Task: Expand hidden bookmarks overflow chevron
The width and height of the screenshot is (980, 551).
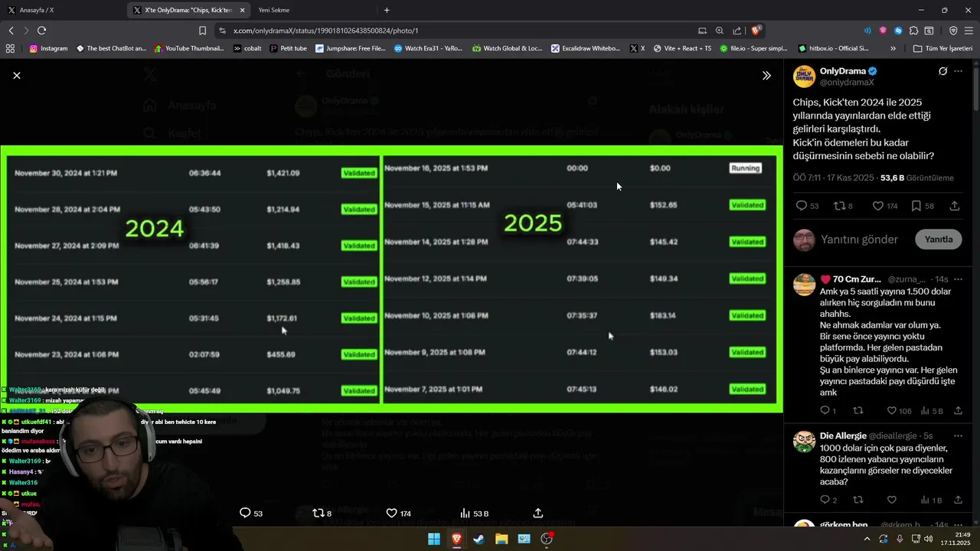Action: (893, 48)
